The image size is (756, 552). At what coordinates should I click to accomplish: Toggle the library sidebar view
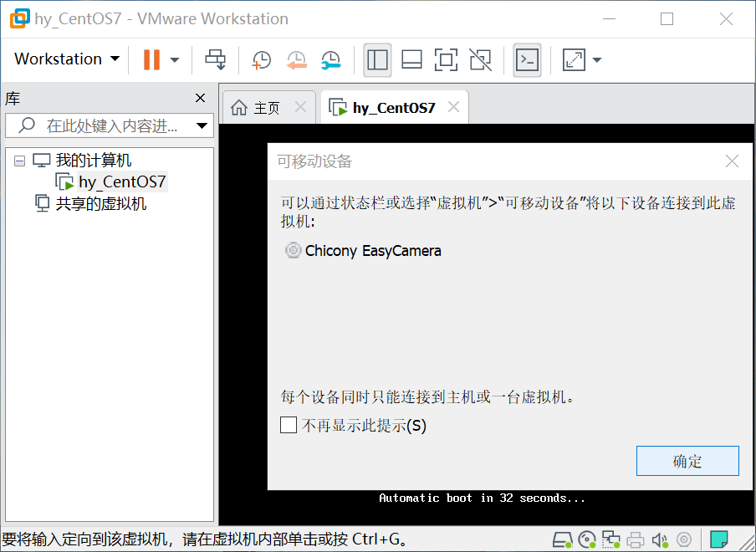[377, 59]
